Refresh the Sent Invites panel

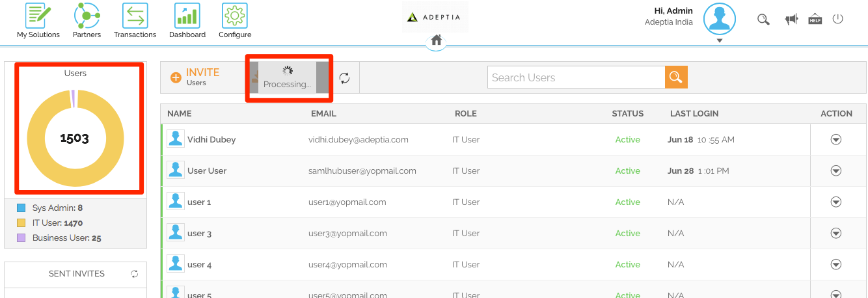[x=135, y=274]
